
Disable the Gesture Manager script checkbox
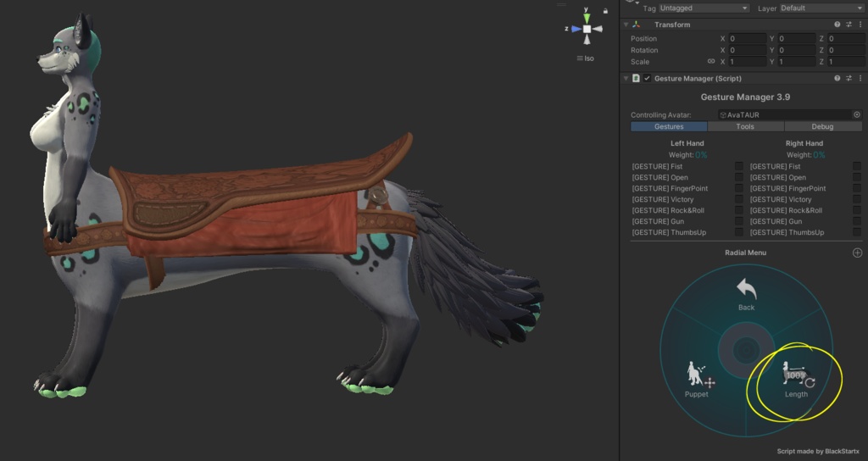[648, 78]
